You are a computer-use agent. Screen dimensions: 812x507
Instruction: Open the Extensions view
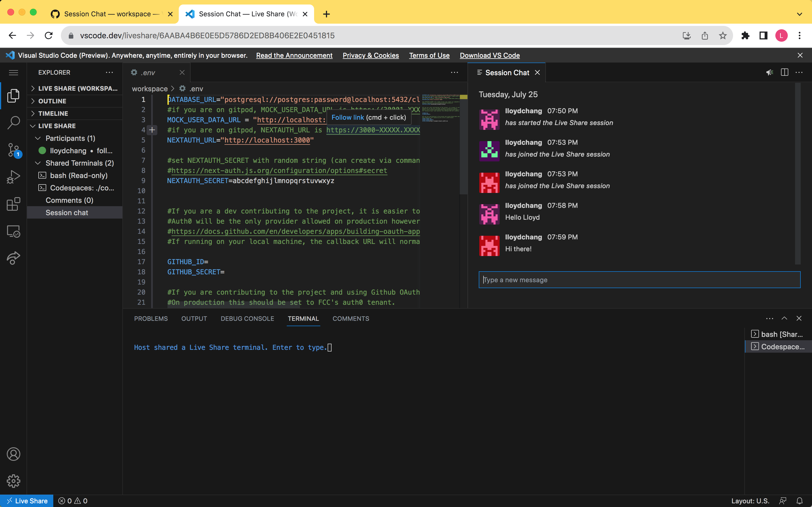point(14,204)
